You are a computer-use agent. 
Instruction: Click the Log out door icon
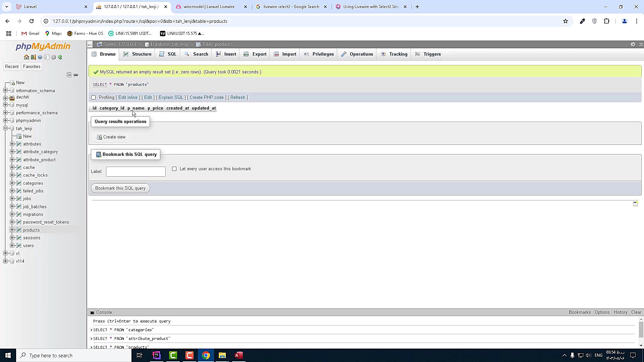(x=33, y=57)
